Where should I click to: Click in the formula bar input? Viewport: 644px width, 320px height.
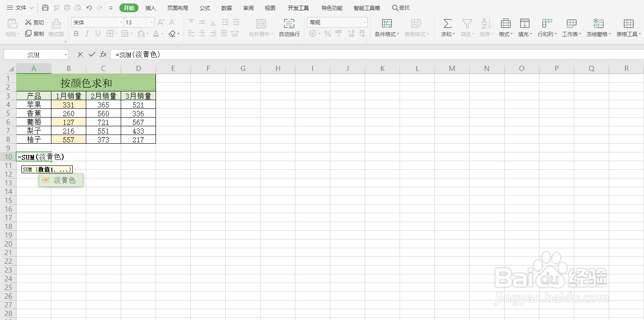[x=377, y=54]
